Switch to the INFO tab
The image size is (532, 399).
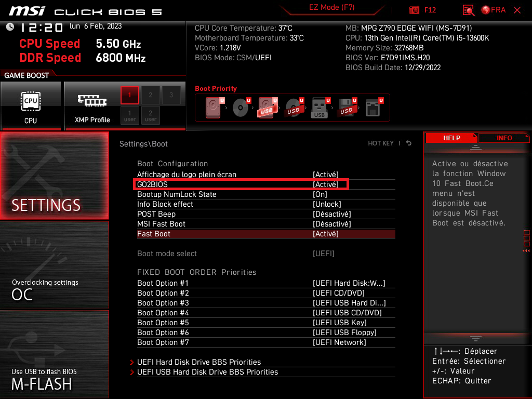504,138
